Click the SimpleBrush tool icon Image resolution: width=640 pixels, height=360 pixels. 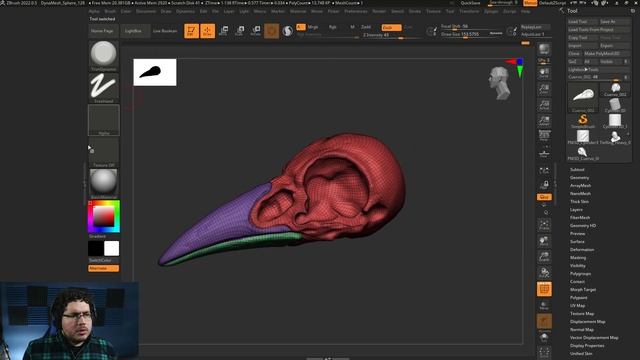click(x=583, y=121)
